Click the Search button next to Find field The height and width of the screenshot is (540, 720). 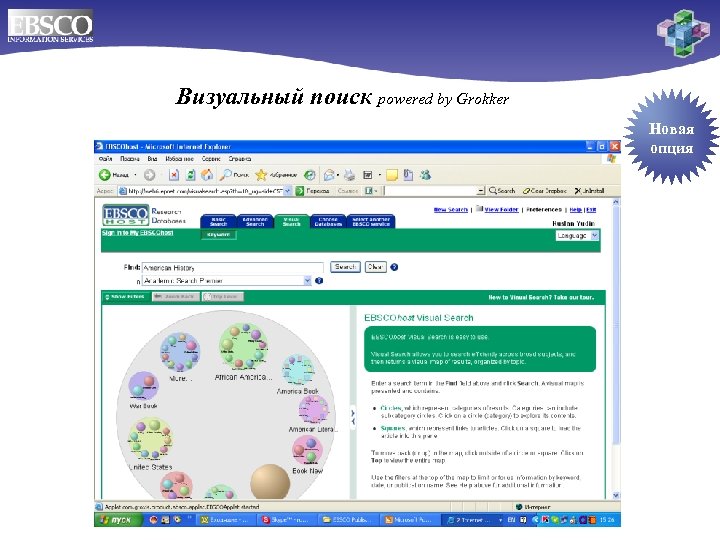345,267
